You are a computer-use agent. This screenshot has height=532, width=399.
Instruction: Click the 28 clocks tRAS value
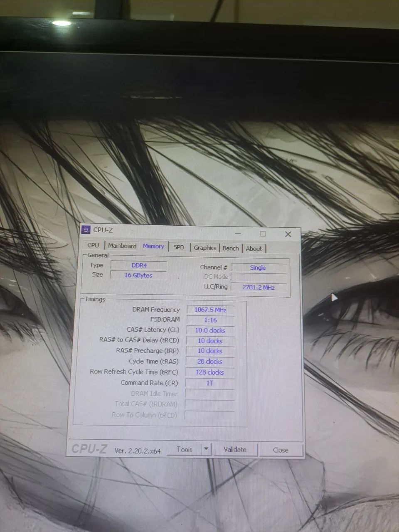[x=209, y=362]
